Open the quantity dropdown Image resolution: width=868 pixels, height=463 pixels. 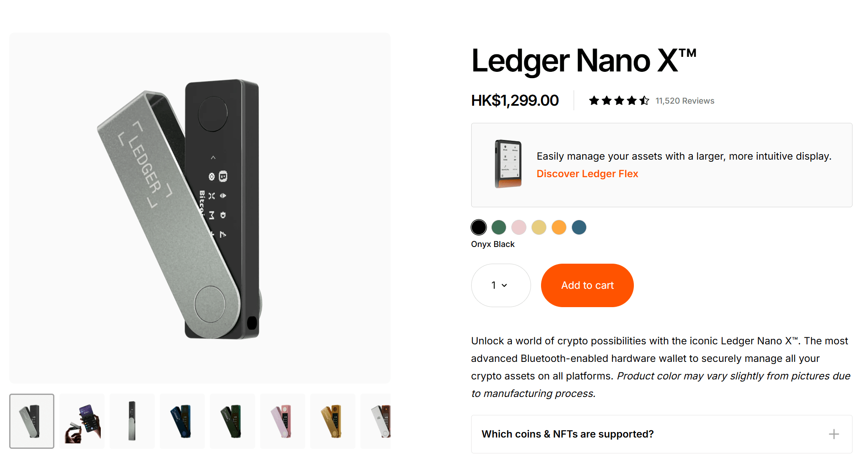point(500,285)
